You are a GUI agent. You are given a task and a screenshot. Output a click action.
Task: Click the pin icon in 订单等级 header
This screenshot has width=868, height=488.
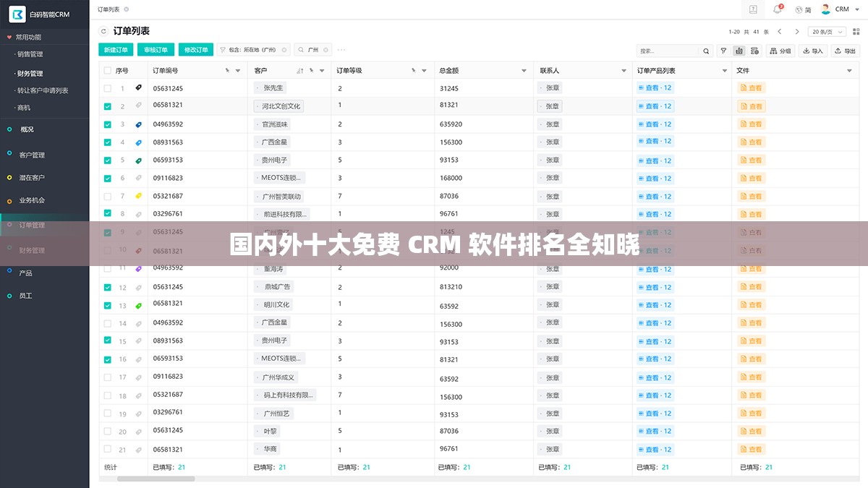tap(414, 70)
